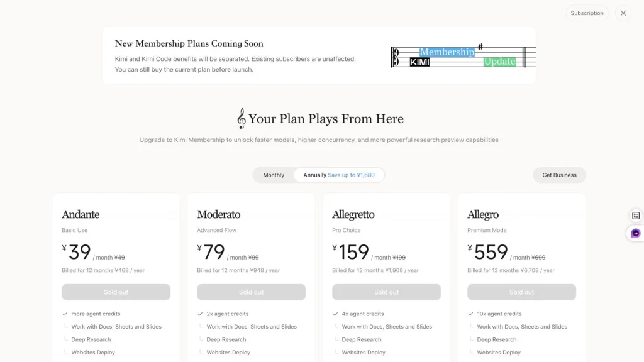644x362 pixels.
Task: Click Sold out button under Allegretto plan
Action: [386, 292]
